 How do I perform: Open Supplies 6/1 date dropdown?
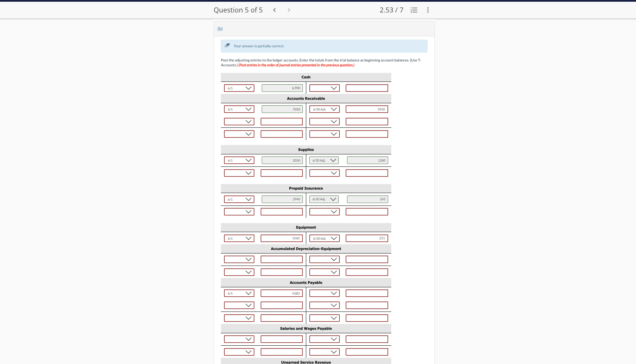click(x=239, y=160)
